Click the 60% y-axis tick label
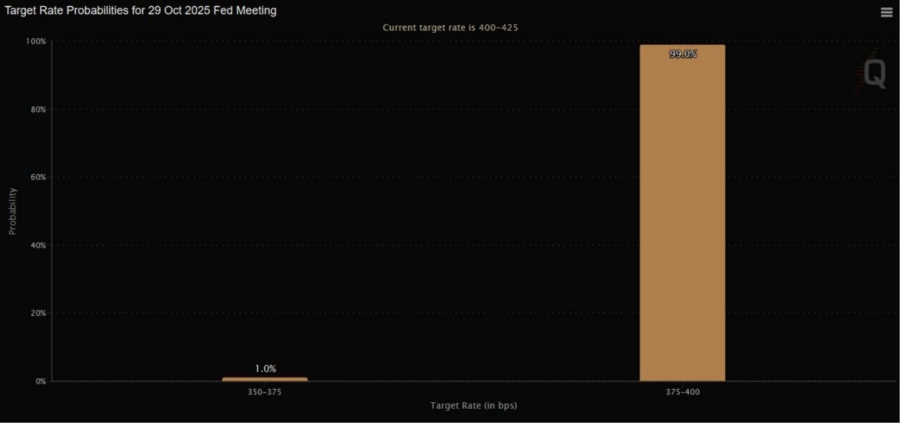This screenshot has height=423, width=900. tap(38, 177)
